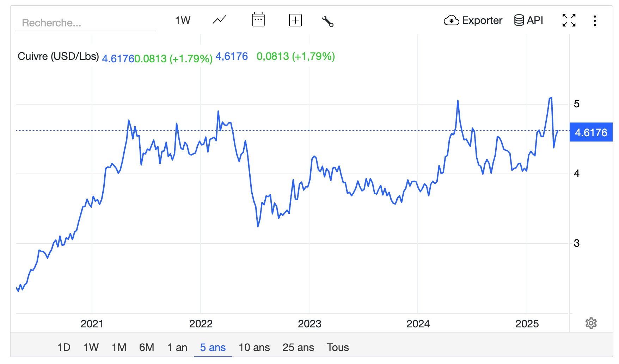
Task: Select the 5 ans range tab
Action: tap(213, 347)
